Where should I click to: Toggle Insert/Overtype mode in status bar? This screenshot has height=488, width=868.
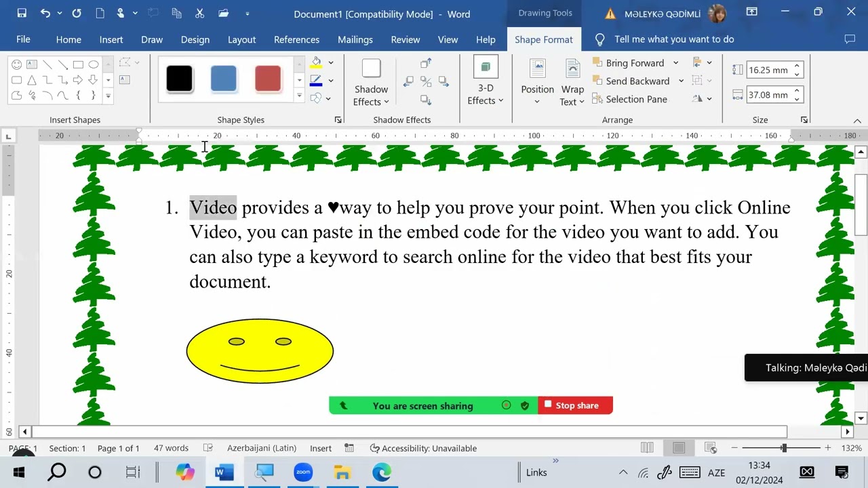coord(321,448)
